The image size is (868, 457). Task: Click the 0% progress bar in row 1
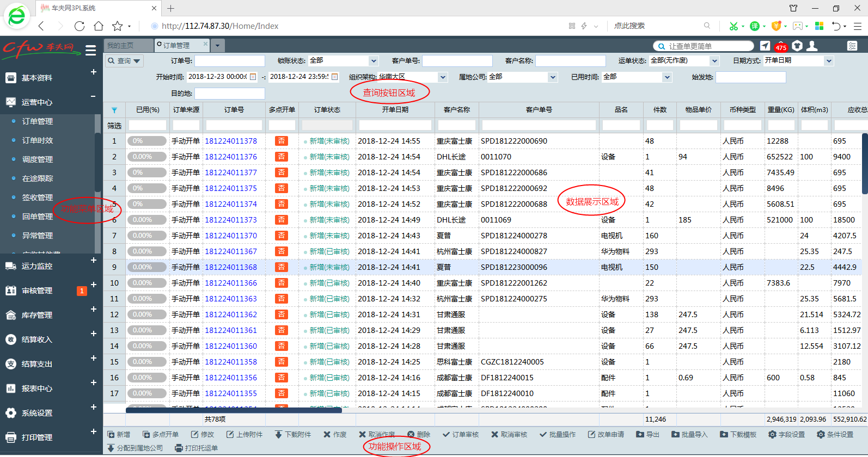pos(147,141)
